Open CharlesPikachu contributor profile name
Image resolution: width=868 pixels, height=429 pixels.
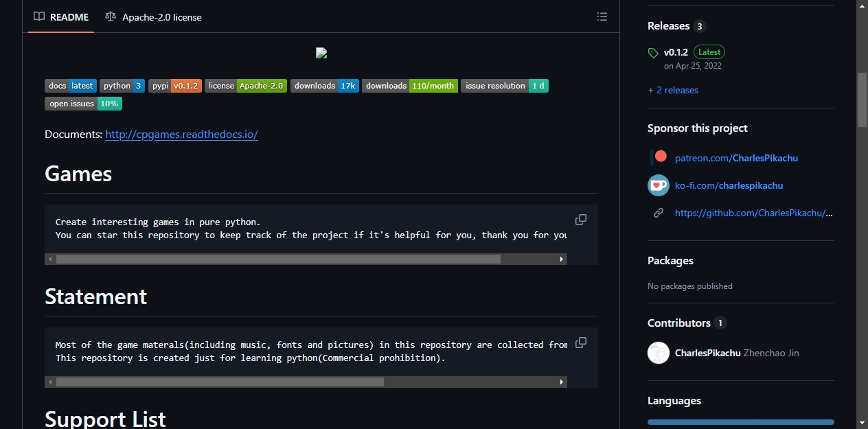click(x=708, y=353)
